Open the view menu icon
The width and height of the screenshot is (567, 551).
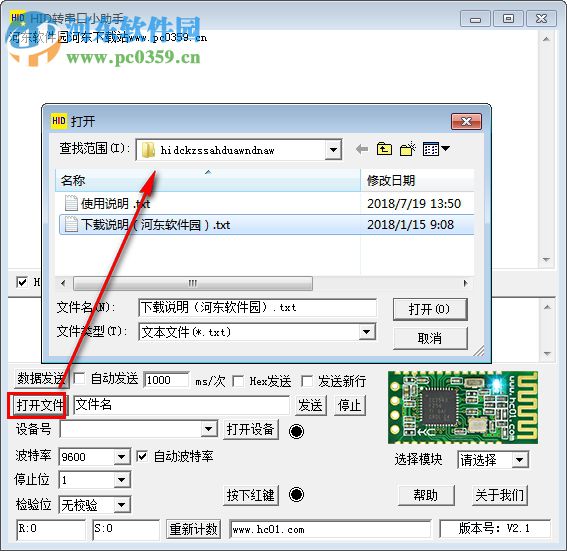[436, 149]
